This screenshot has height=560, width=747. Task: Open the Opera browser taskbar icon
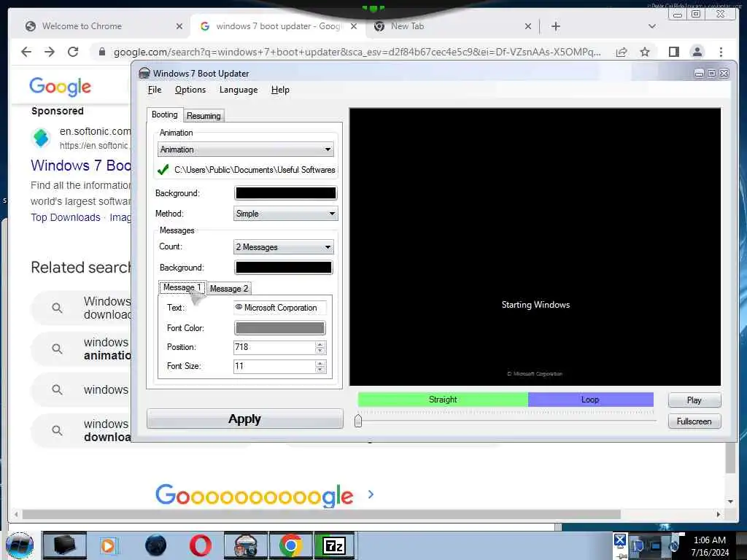200,545
